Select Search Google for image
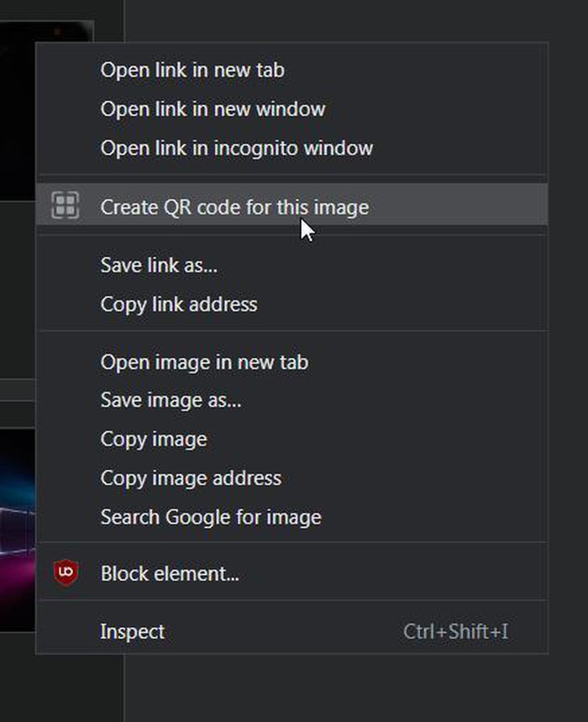 pos(211,517)
